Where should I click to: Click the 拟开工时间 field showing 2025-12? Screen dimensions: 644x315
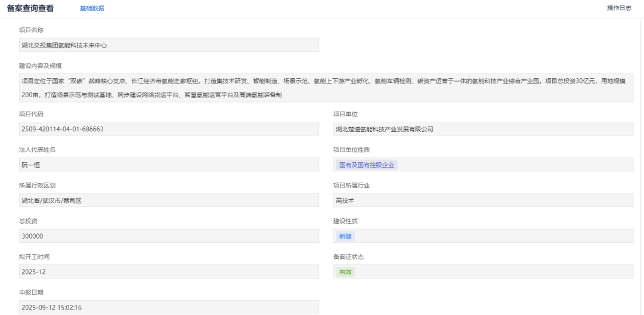[169, 272]
